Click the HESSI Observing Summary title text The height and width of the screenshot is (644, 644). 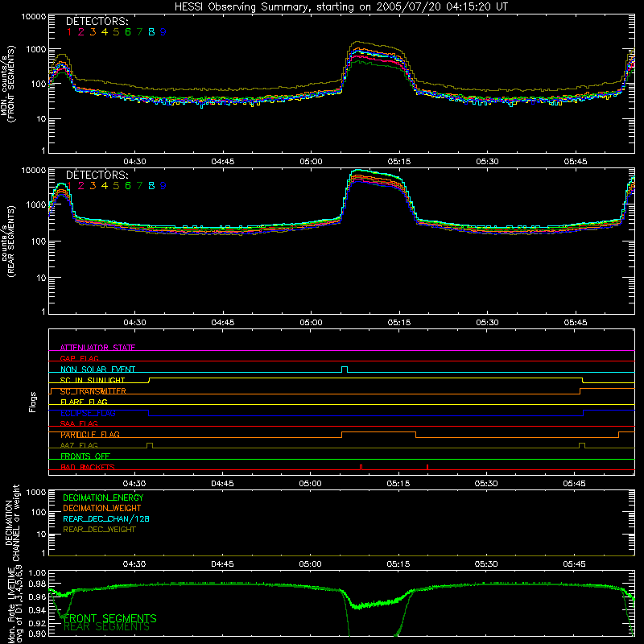341,6
